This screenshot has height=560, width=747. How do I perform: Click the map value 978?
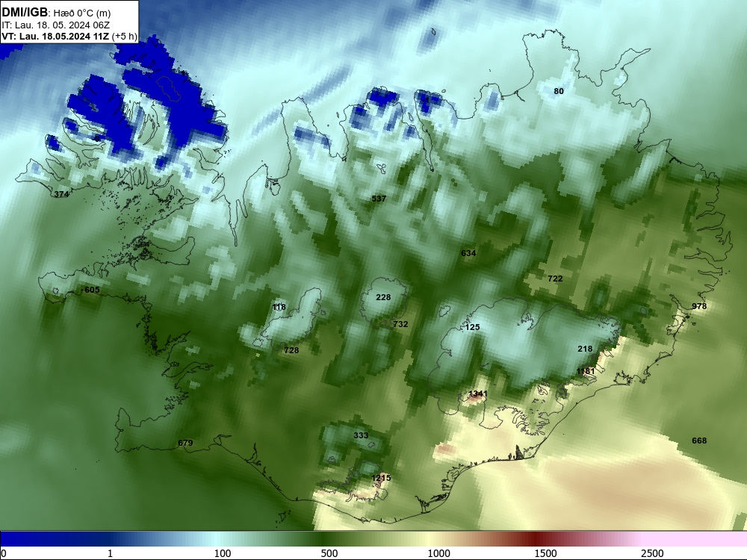pyautogui.click(x=699, y=306)
